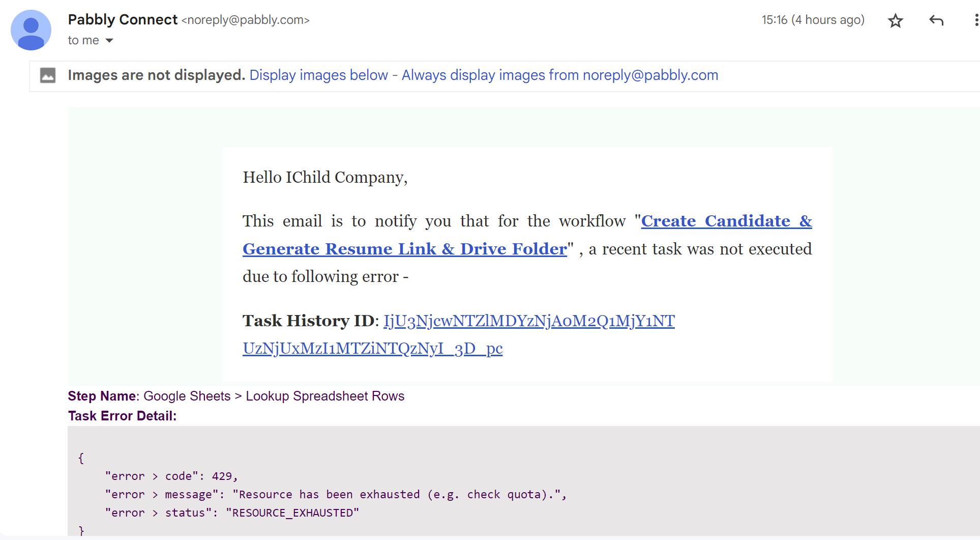Click the sender name 'Pabbly Connect'
Screen dimensions: 980x540
[x=123, y=20]
